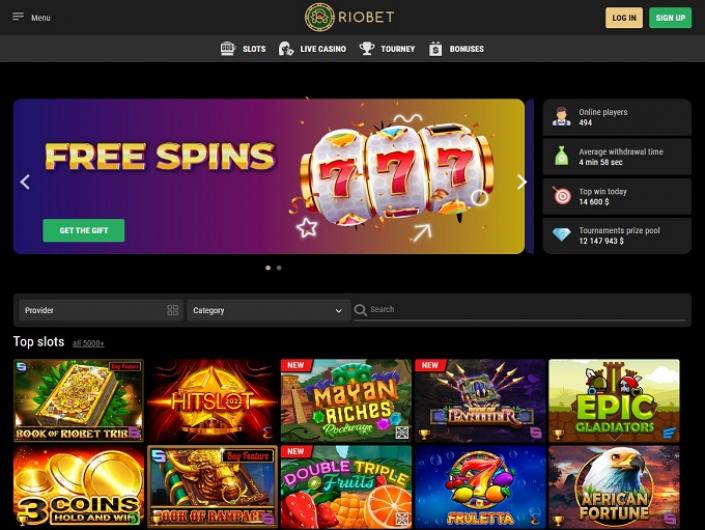Open the Provider selector

(101, 310)
